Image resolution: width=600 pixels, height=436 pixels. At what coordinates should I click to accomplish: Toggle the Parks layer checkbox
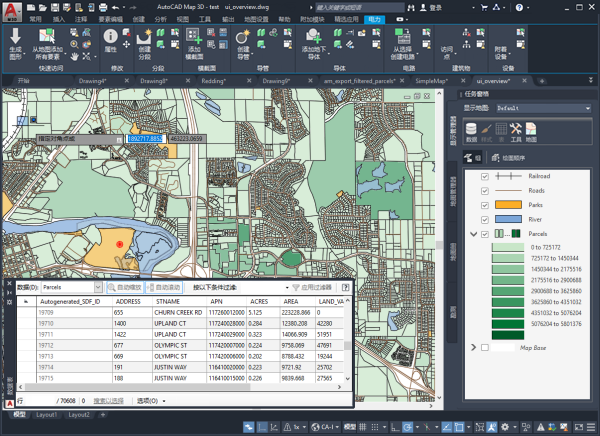485,204
